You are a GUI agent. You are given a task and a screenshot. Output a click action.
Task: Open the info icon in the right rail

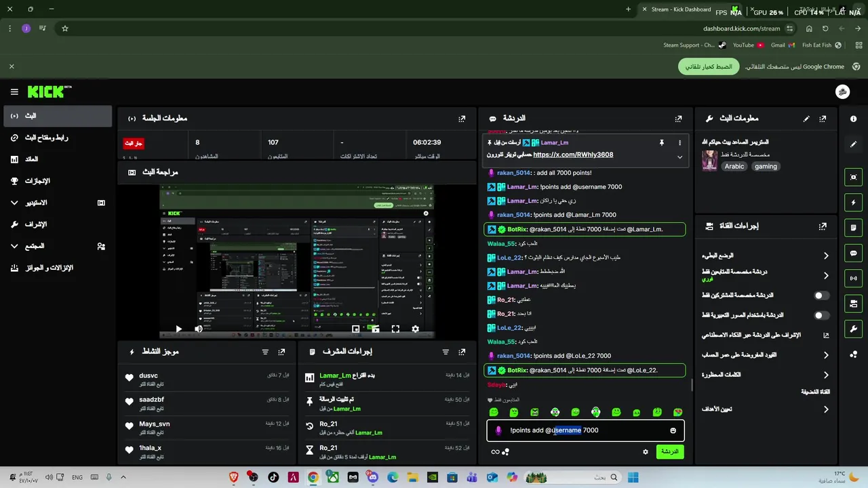click(853, 119)
